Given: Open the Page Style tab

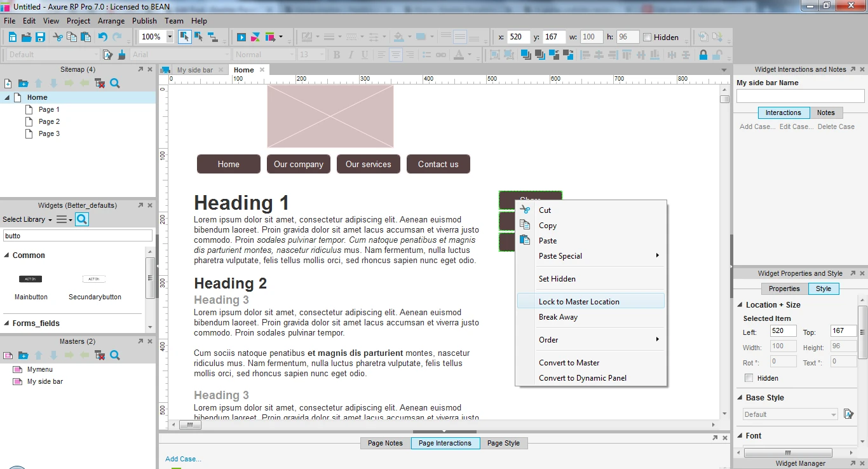Looking at the screenshot, I should pyautogui.click(x=503, y=443).
